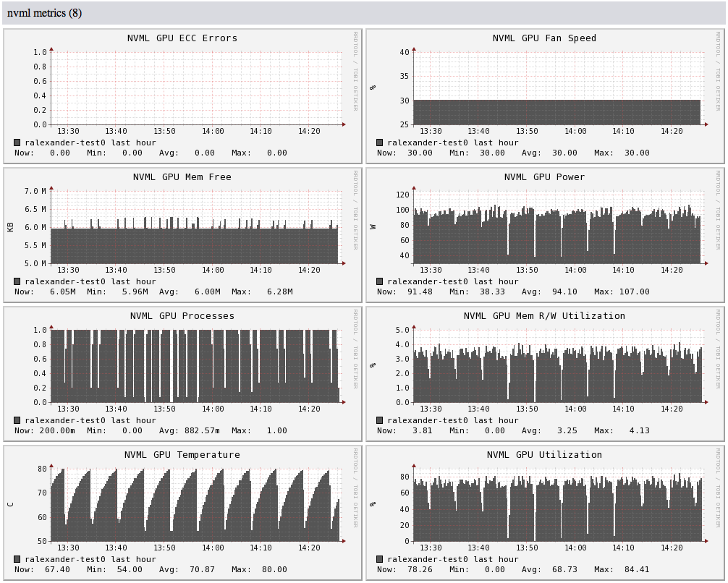Toggle the ralexander-test0 series on GPU Temperature graph
728x583 pixels.
point(67,559)
